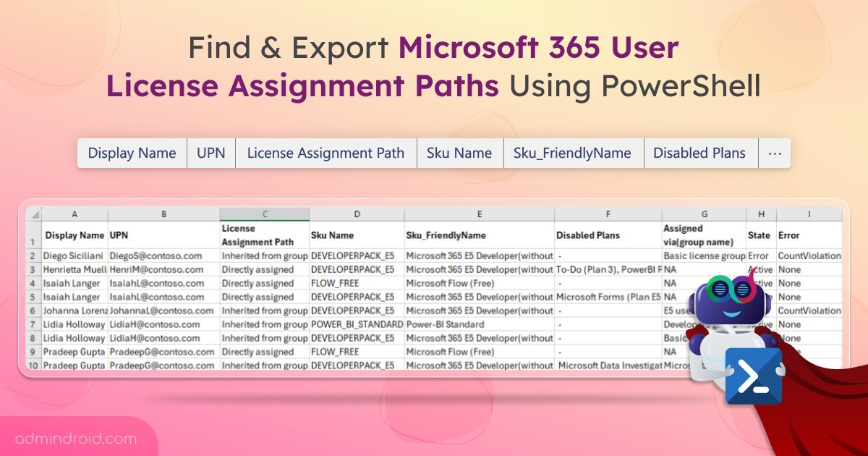The height and width of the screenshot is (456, 868).
Task: Click the 'POWER_BI_STANDARD' cell
Action: (x=357, y=324)
